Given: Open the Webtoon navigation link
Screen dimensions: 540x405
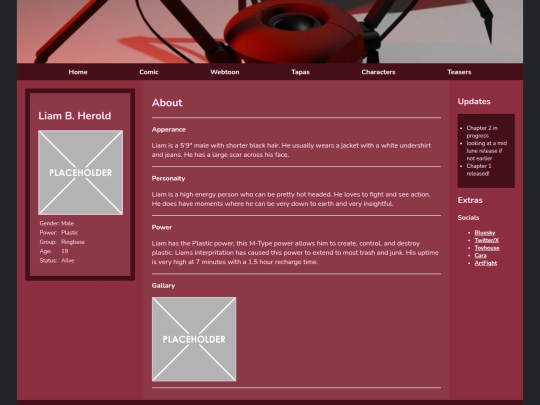Looking at the screenshot, I should tap(225, 72).
